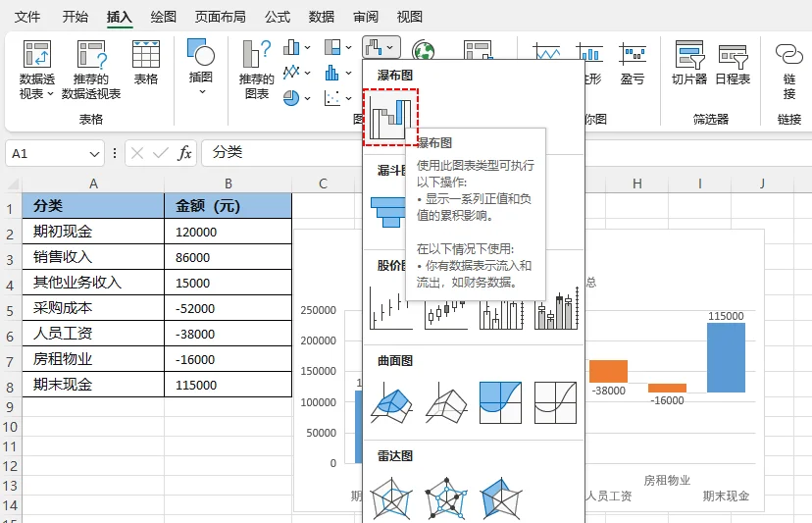Choose the basic radar chart

point(391,498)
